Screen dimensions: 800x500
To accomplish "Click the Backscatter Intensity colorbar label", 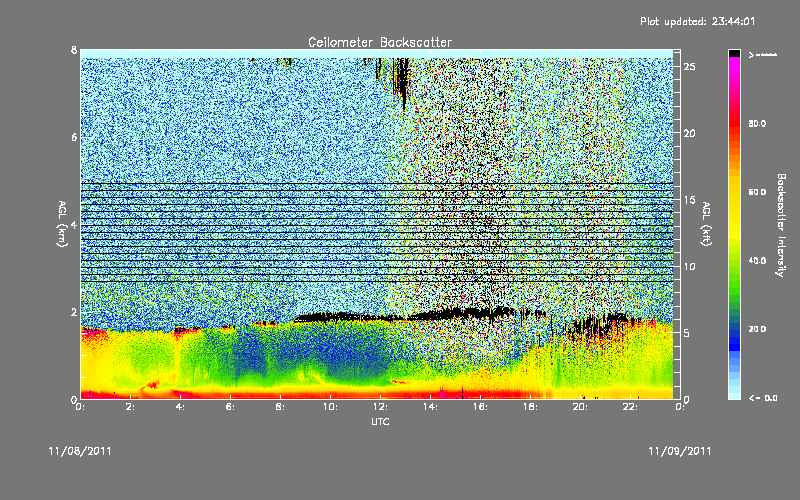I will 781,225.
